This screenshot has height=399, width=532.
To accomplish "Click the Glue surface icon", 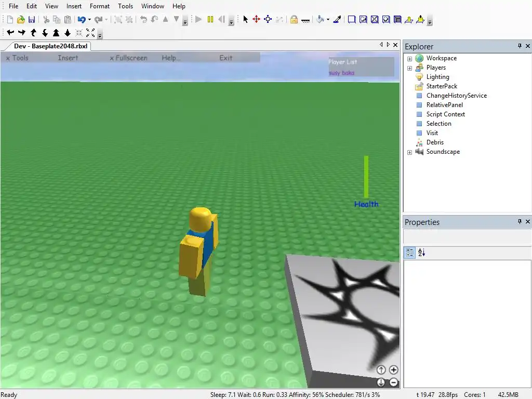I will [x=363, y=19].
